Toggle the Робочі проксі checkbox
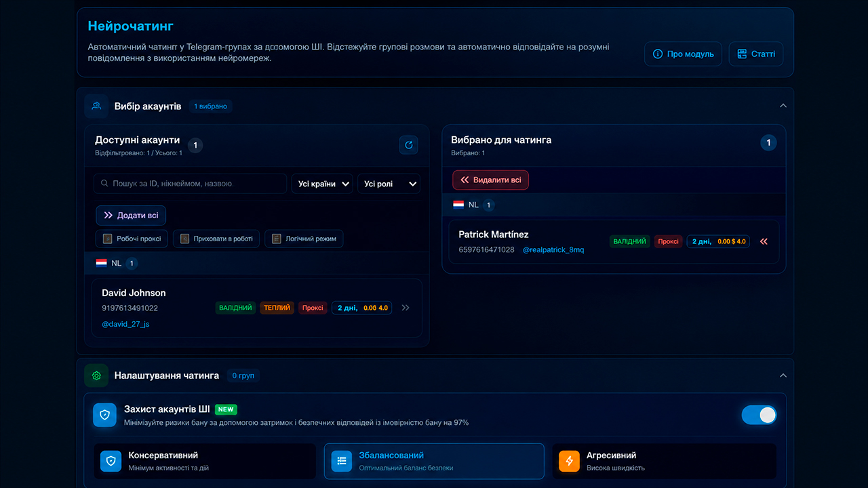The image size is (868, 488). pos(107,239)
